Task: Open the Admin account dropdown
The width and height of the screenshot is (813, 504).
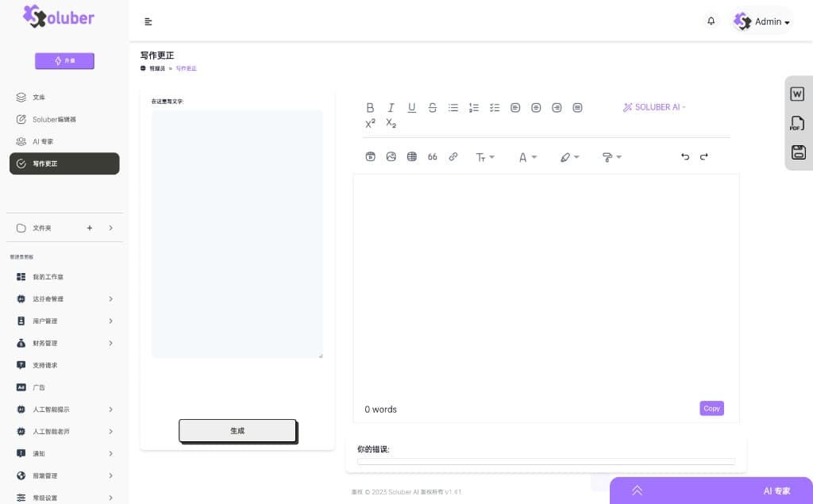Action: (761, 21)
